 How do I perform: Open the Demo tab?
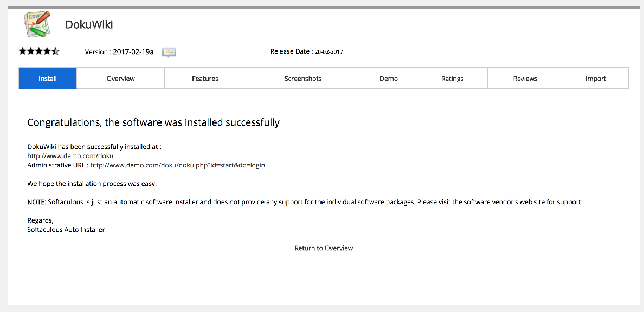tap(389, 79)
